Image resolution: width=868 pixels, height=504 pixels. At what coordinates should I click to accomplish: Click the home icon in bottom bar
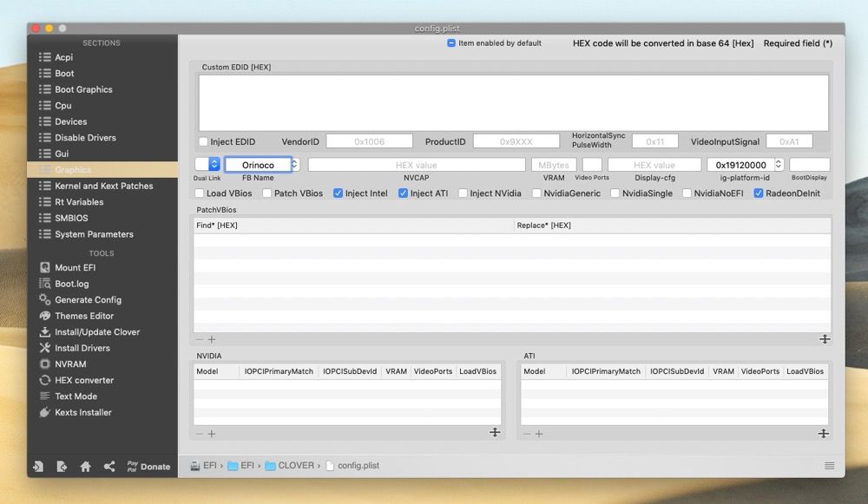pyautogui.click(x=85, y=467)
